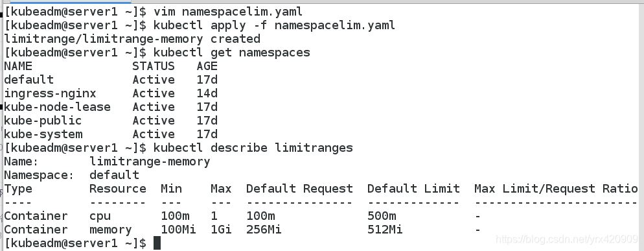Click the 'vim namespacelim.yaml' command text
The image size is (644, 251).
point(228,12)
